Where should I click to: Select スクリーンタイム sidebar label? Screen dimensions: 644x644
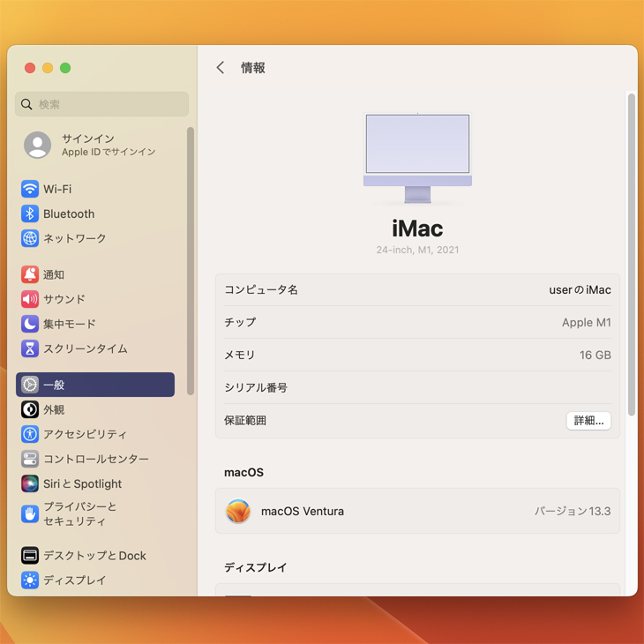pyautogui.click(x=86, y=348)
